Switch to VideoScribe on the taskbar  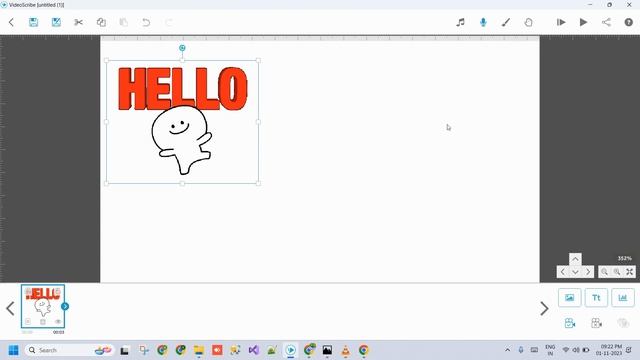(x=291, y=350)
